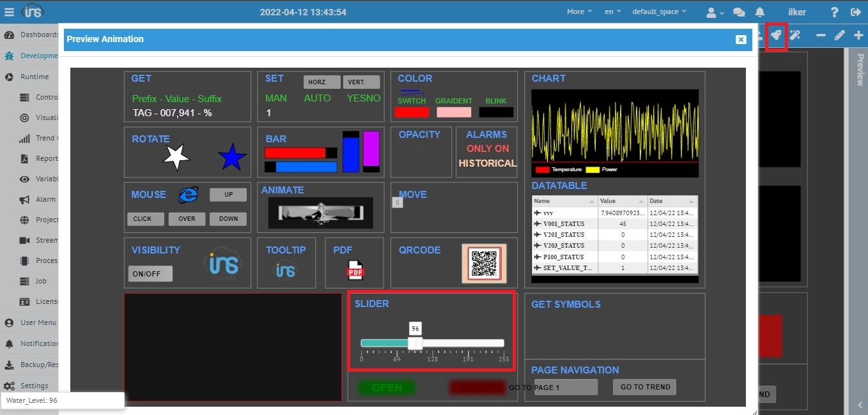The image size is (868, 415).
Task: Click the slider handle showing 96
Action: click(x=415, y=343)
